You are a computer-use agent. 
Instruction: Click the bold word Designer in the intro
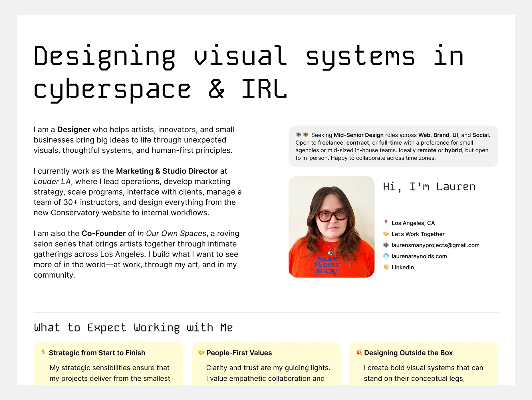pyautogui.click(x=74, y=130)
